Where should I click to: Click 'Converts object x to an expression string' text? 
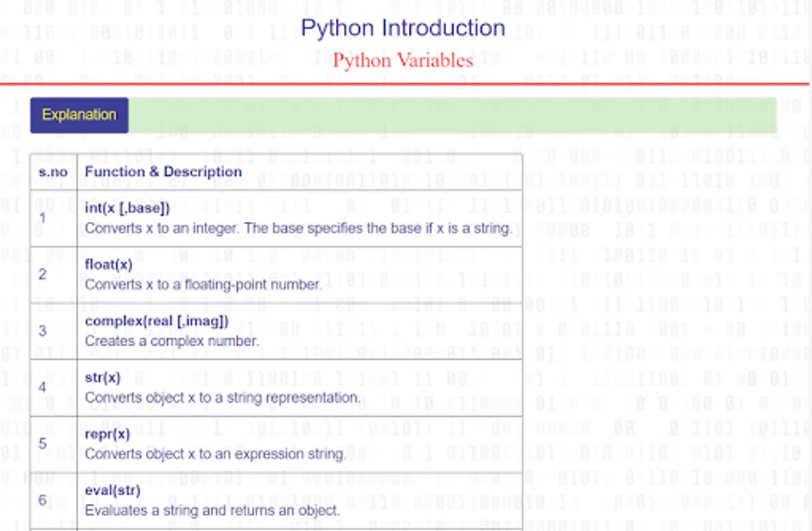point(215,454)
